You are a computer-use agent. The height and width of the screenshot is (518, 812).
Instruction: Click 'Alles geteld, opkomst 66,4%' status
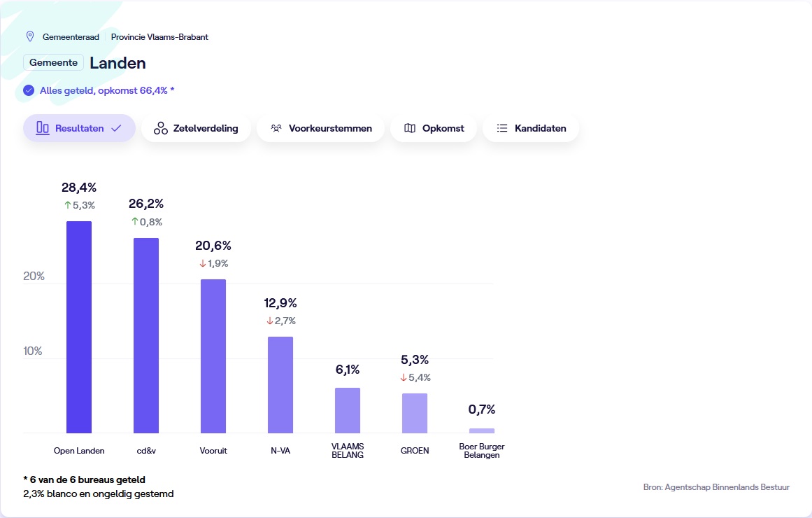coord(107,90)
